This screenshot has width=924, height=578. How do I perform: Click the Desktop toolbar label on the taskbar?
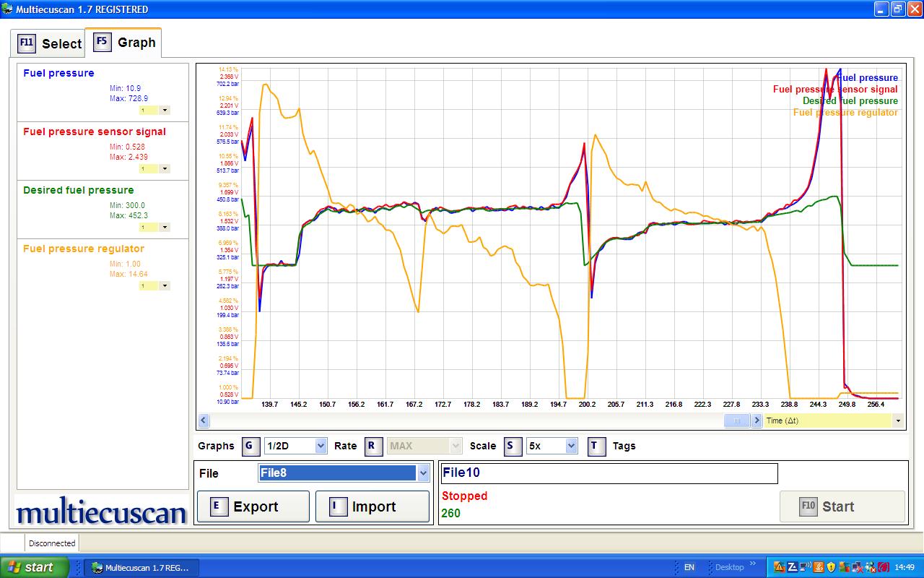729,568
